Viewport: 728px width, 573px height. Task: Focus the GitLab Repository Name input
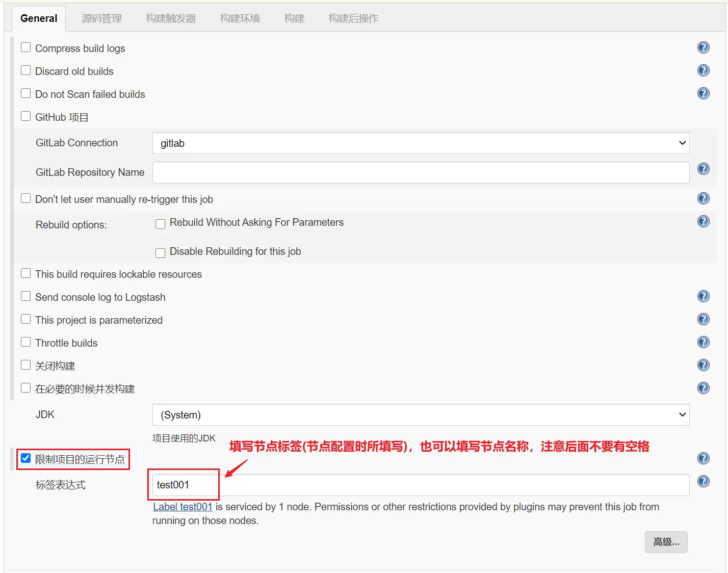(x=421, y=173)
